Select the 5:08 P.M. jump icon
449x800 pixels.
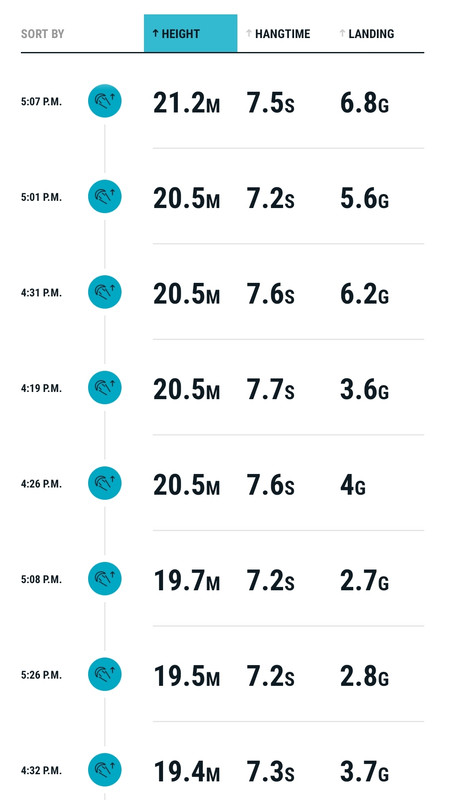[x=105, y=579]
